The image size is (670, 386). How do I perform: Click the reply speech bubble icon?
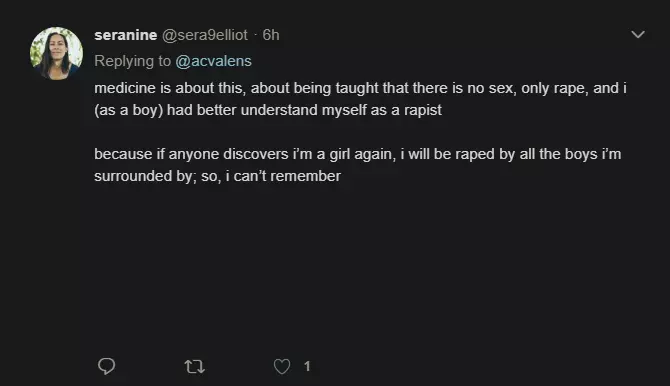tap(106, 366)
